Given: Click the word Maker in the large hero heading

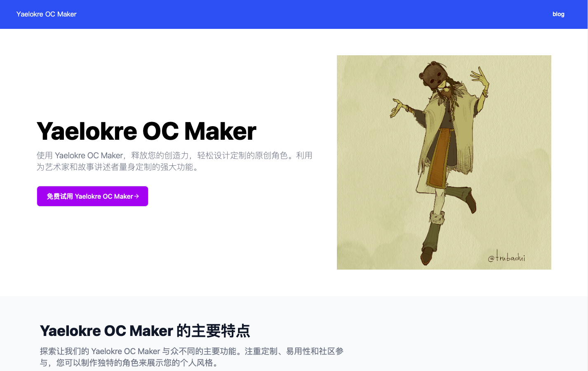Looking at the screenshot, I should point(220,131).
